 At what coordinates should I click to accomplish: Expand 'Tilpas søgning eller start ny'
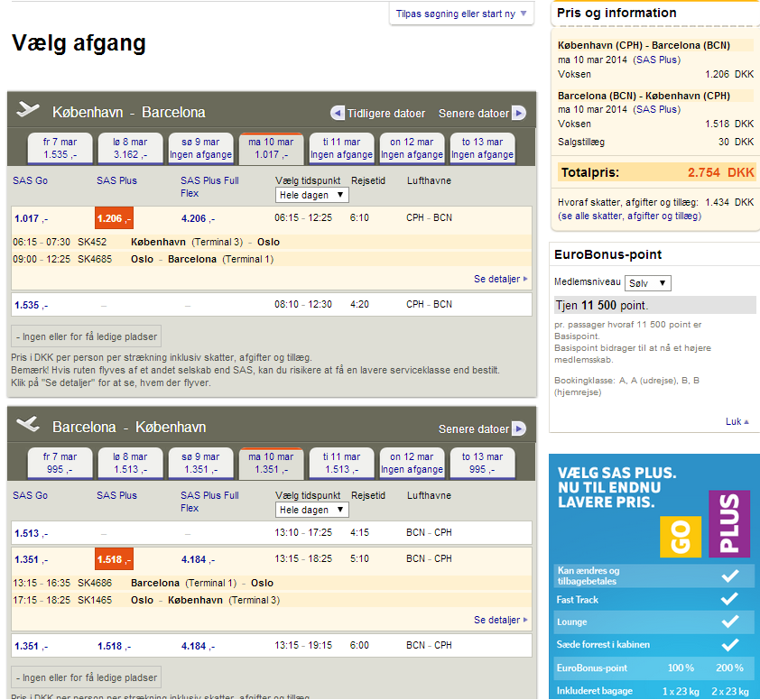461,14
